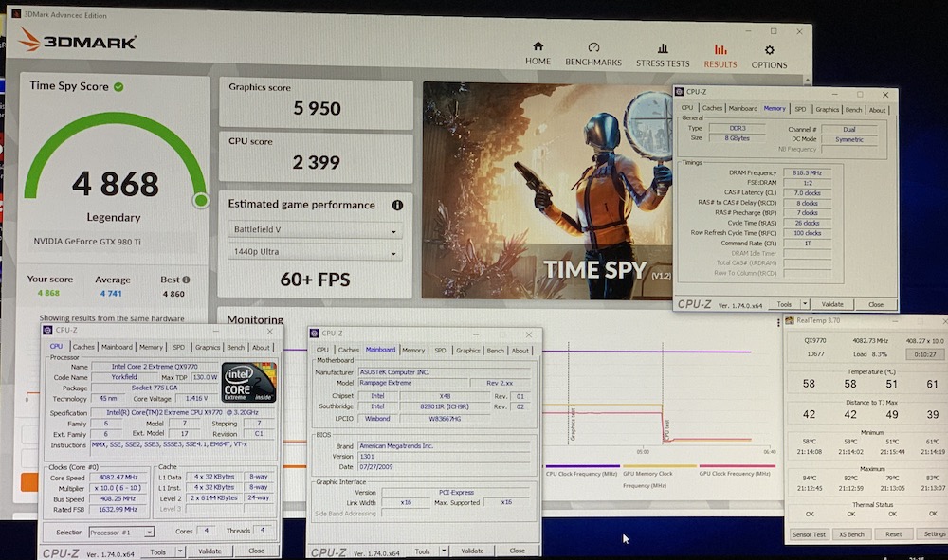Click Validate in CPU-Z Memory window

pos(832,304)
